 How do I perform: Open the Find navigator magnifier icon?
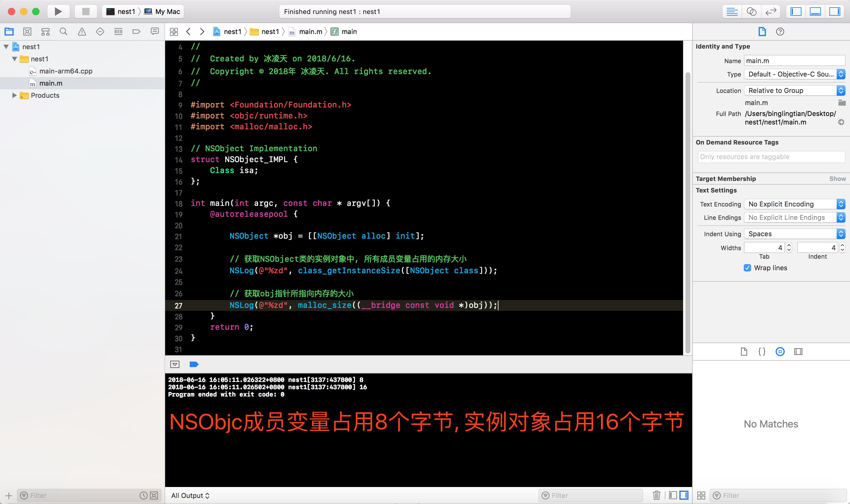(x=63, y=32)
